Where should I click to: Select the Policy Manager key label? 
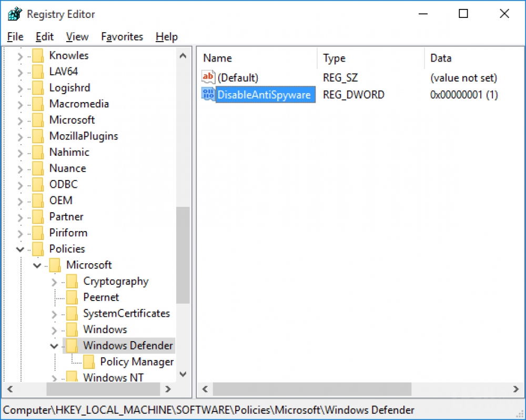click(x=137, y=362)
